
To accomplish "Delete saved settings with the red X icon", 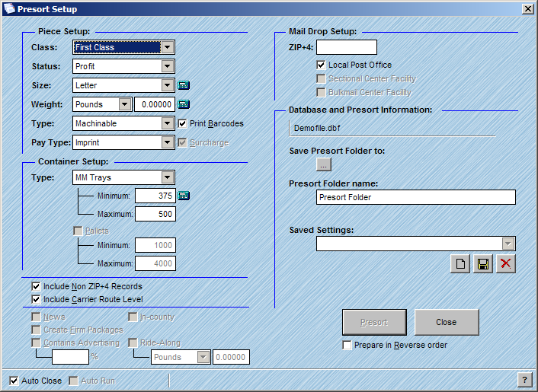I will (506, 264).
